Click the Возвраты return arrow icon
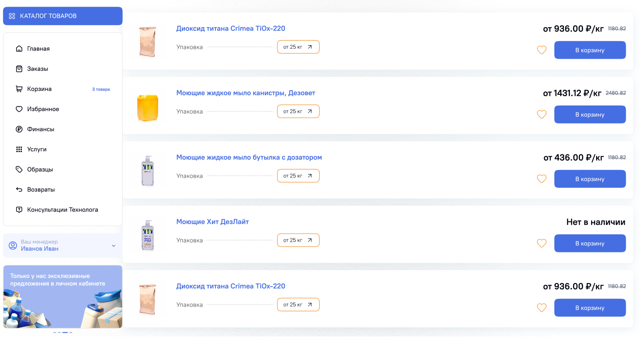Screen dimensions: 644x340 [19, 190]
